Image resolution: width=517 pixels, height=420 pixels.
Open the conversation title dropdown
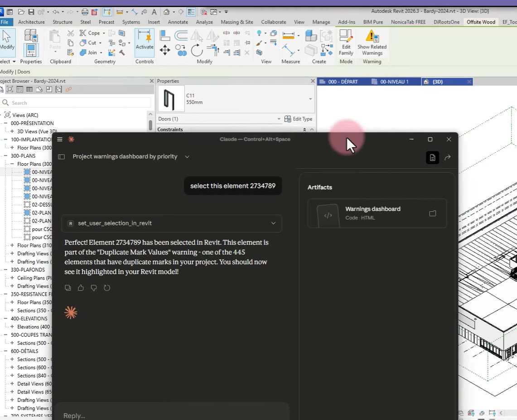[x=187, y=157]
